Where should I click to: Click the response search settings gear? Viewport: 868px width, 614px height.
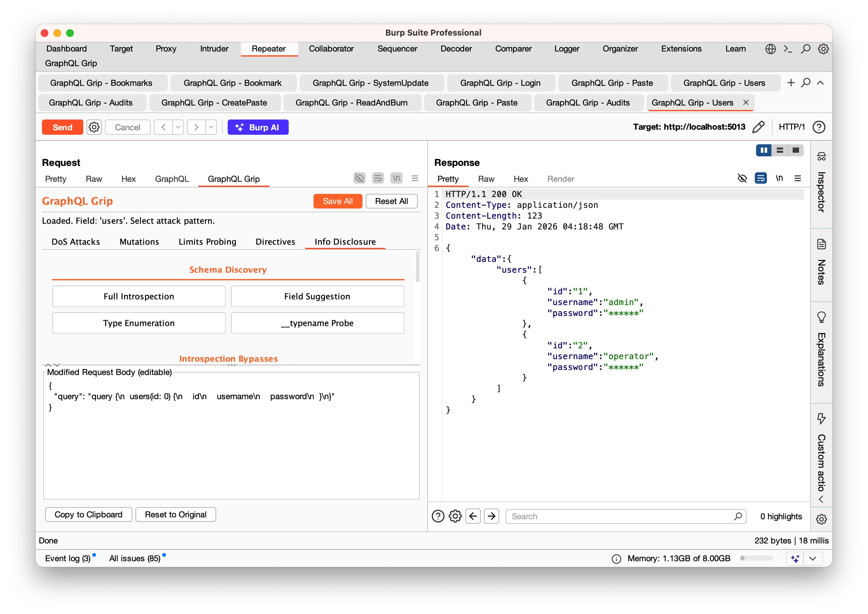455,516
